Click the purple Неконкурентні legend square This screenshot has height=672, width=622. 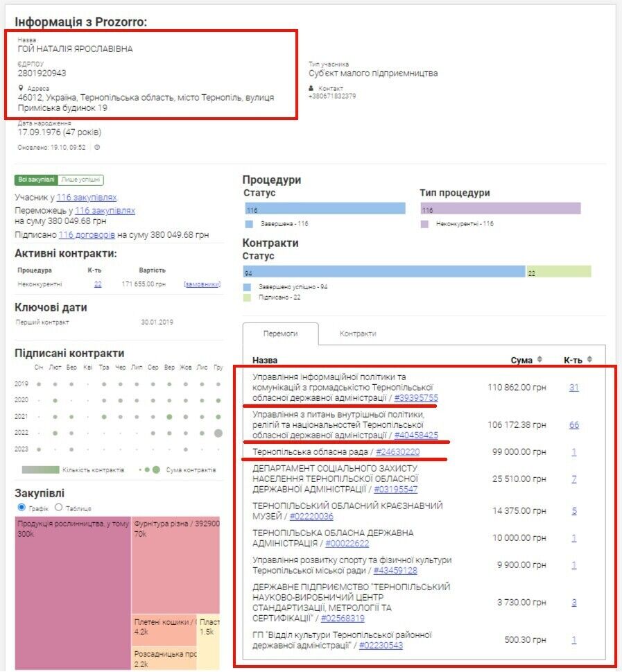(424, 224)
